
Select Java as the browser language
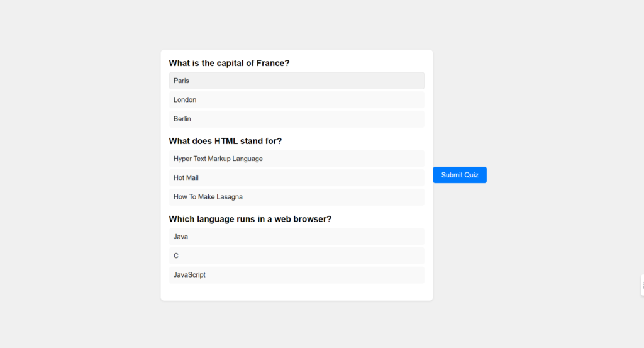point(297,237)
